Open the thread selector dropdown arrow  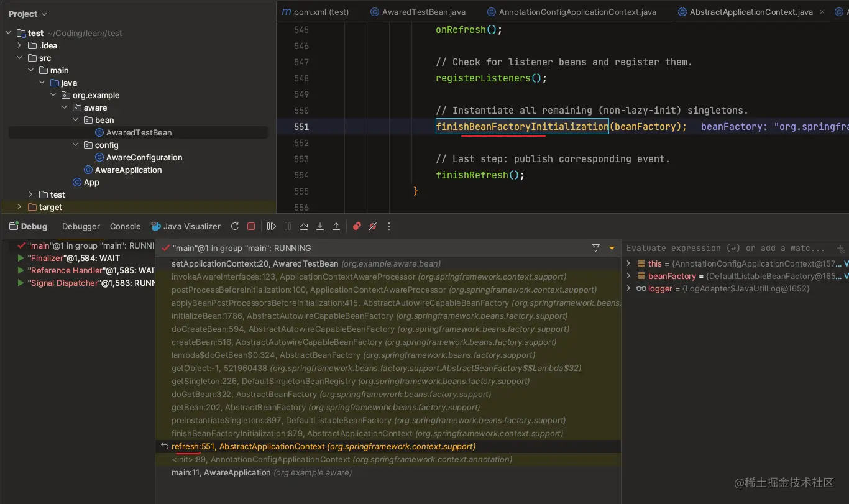coord(612,248)
